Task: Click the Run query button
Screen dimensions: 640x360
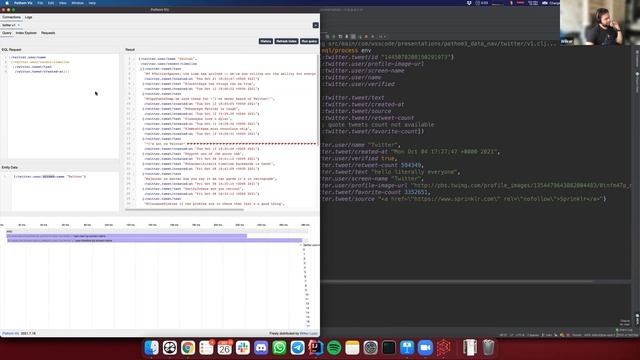Action: coord(309,41)
